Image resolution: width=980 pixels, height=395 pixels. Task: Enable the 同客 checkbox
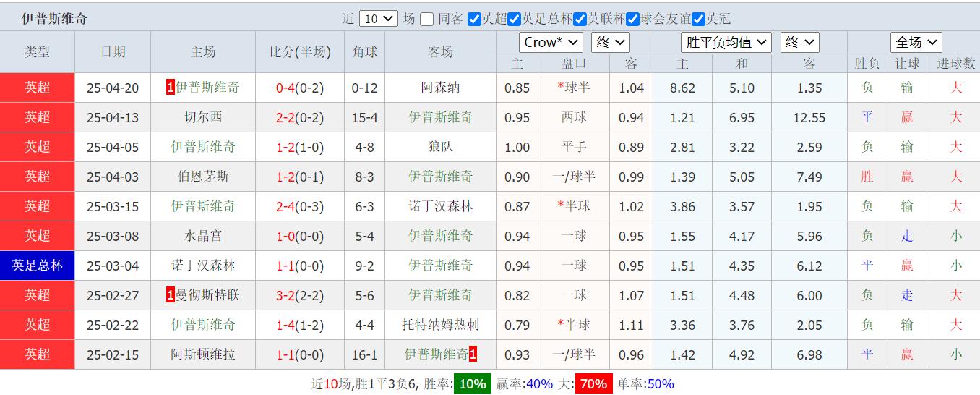[427, 19]
